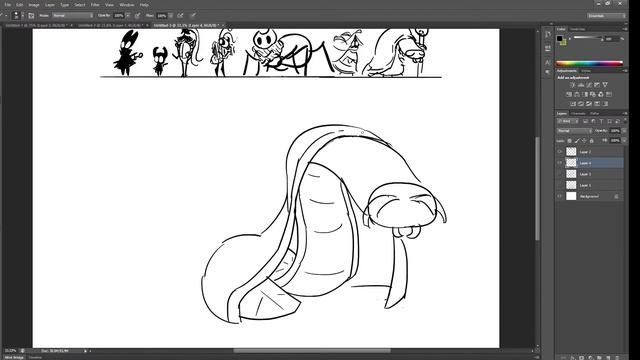Hide Layer 4 with its eye icon
Screen dimensions: 640x360
(x=560, y=163)
